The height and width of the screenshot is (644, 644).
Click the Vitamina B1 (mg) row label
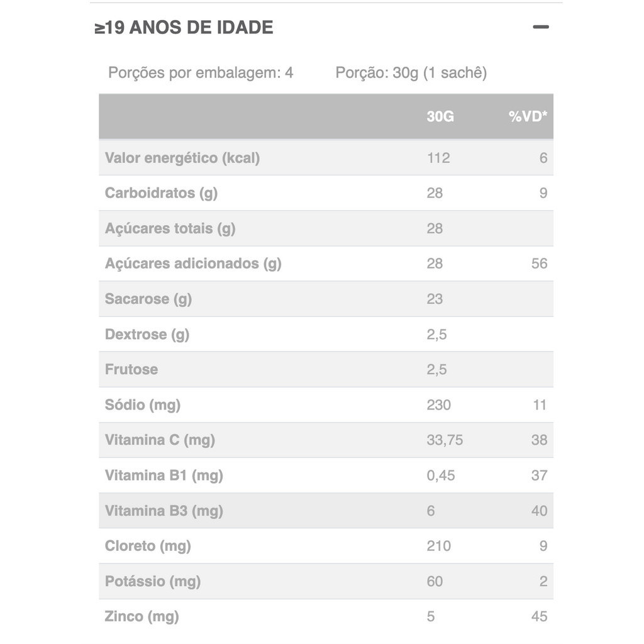[x=164, y=475]
